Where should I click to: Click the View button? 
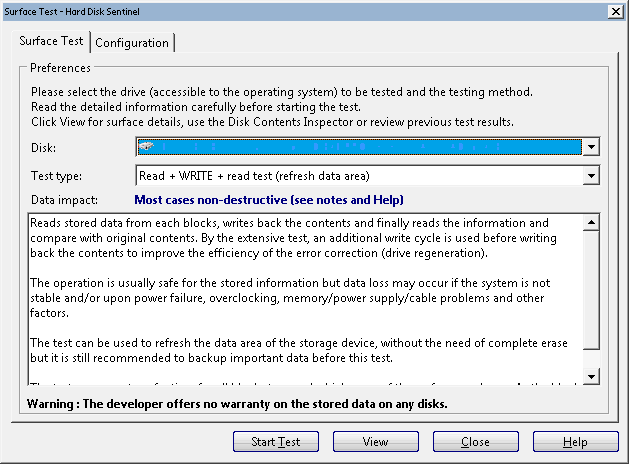tap(376, 442)
